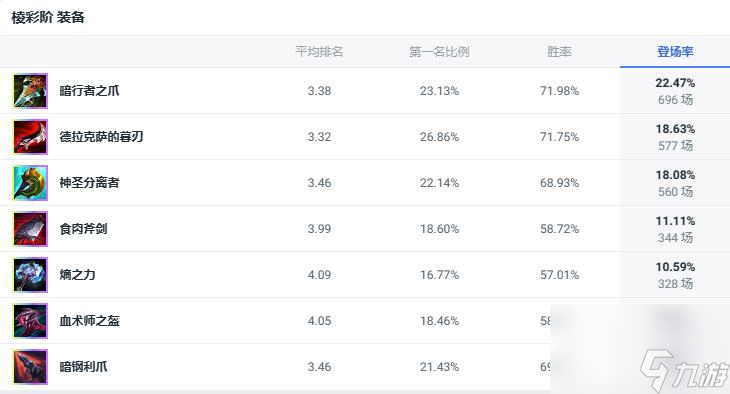
Task: Open the 暗行者之爪 item name link
Action: pyautogui.click(x=89, y=90)
